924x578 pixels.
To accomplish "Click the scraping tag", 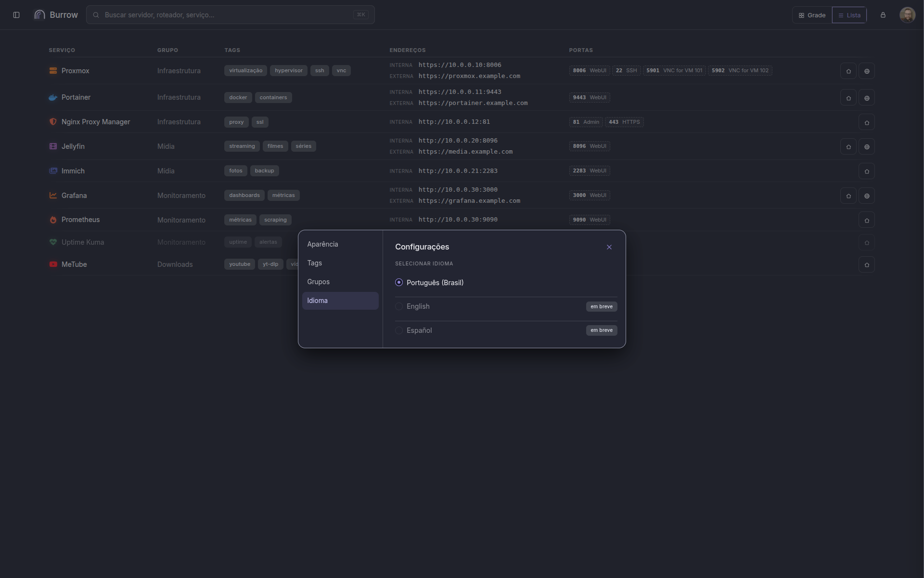I will 275,220.
